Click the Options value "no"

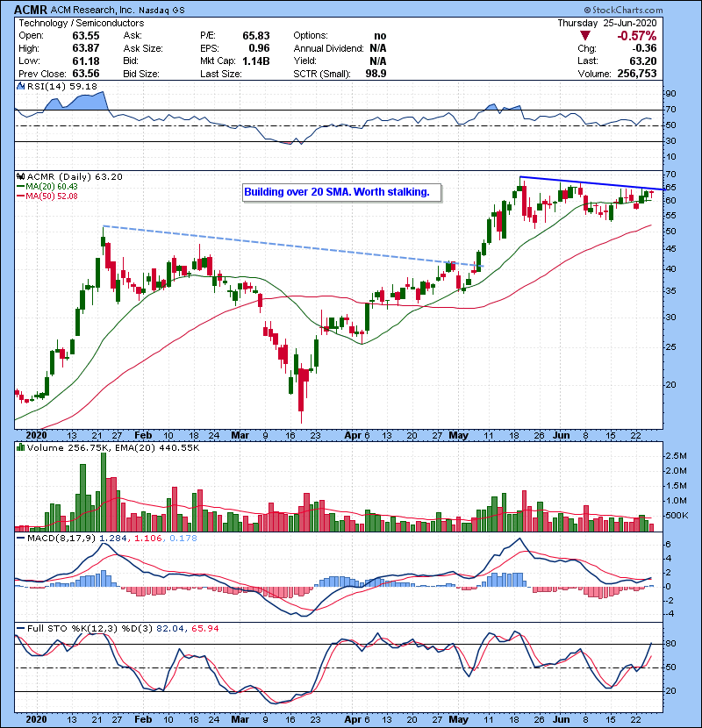tap(380, 36)
